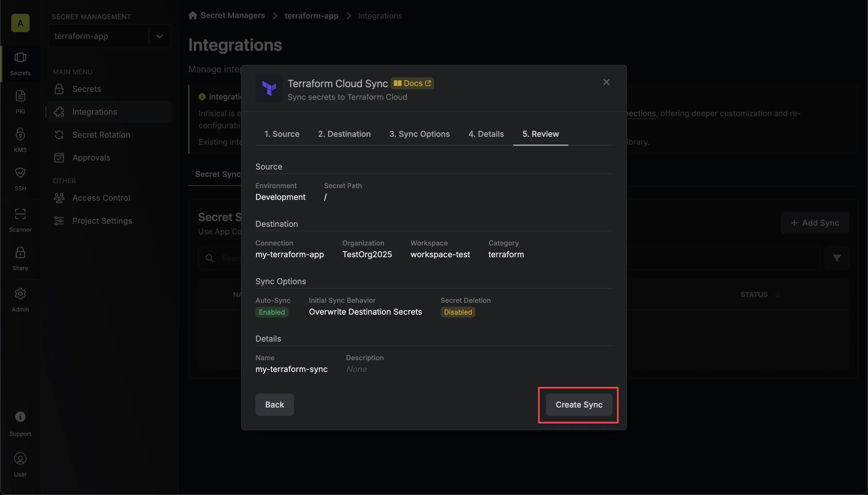Viewport: 868px width, 495px height.
Task: Click the Integrations page heading
Action: 235,45
